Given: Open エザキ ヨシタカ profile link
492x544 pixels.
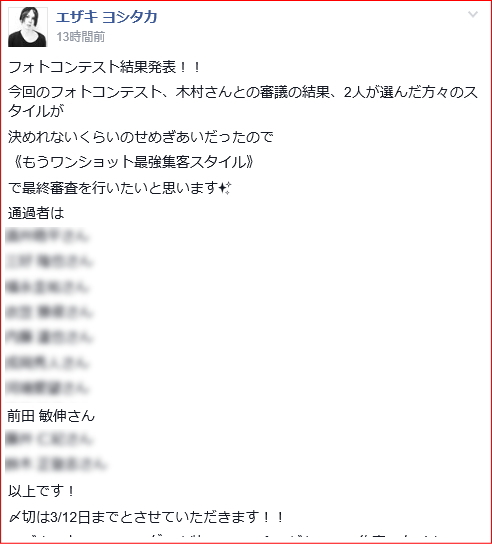Looking at the screenshot, I should pyautogui.click(x=107, y=17).
